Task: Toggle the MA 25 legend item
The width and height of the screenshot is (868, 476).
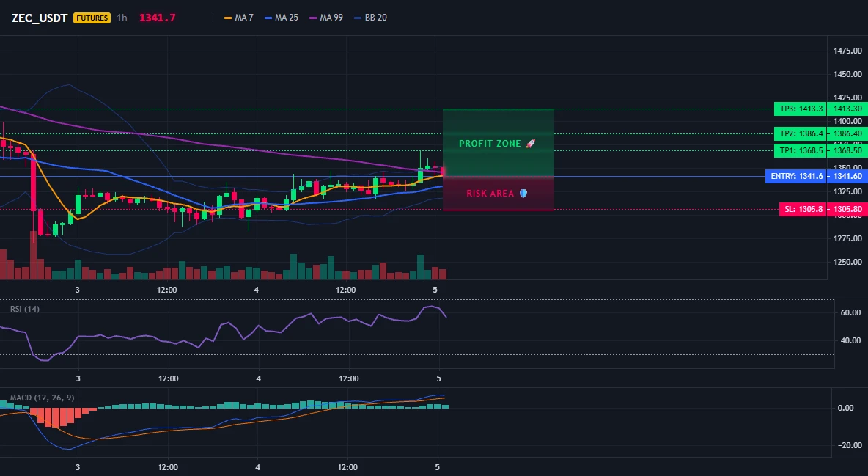Action: point(282,18)
